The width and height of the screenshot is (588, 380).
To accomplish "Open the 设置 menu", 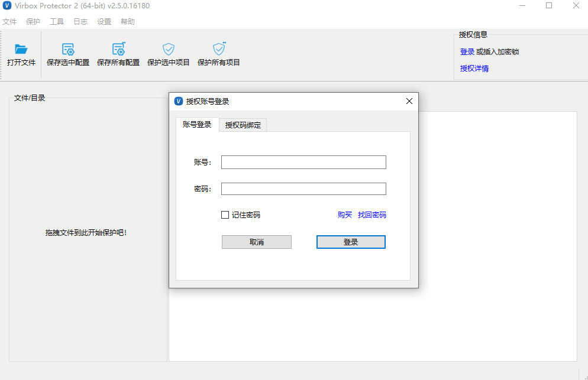I will click(104, 22).
